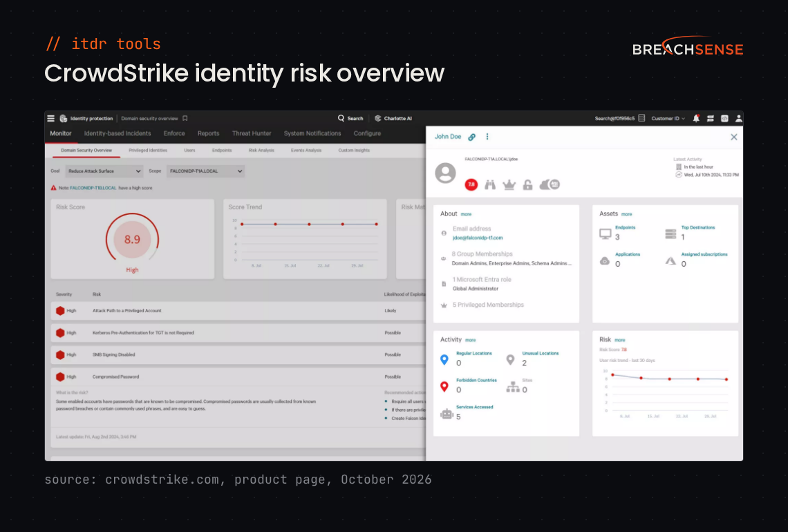
Task: Click the stacked layers icon right of the bell
Action: [x=710, y=119]
